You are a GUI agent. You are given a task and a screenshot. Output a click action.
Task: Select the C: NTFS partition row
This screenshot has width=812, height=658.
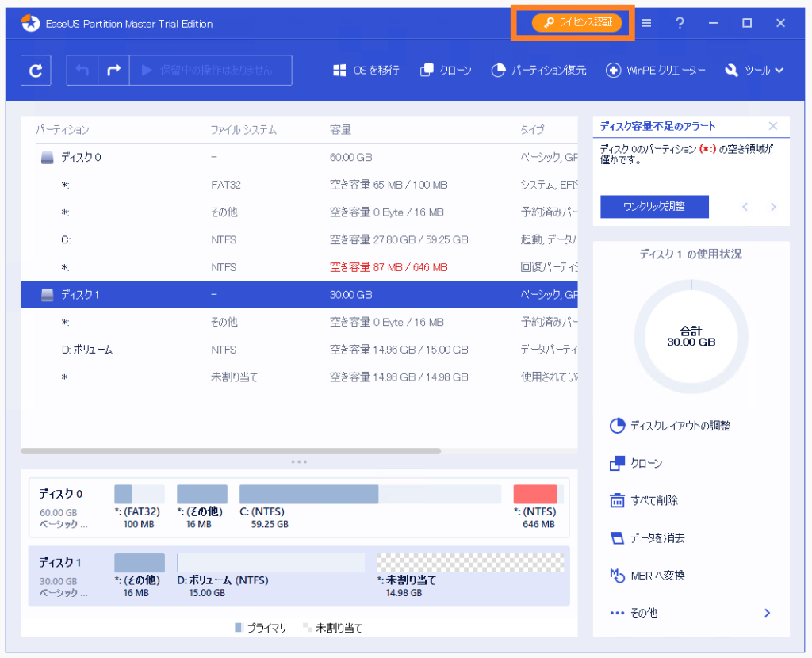[299, 239]
